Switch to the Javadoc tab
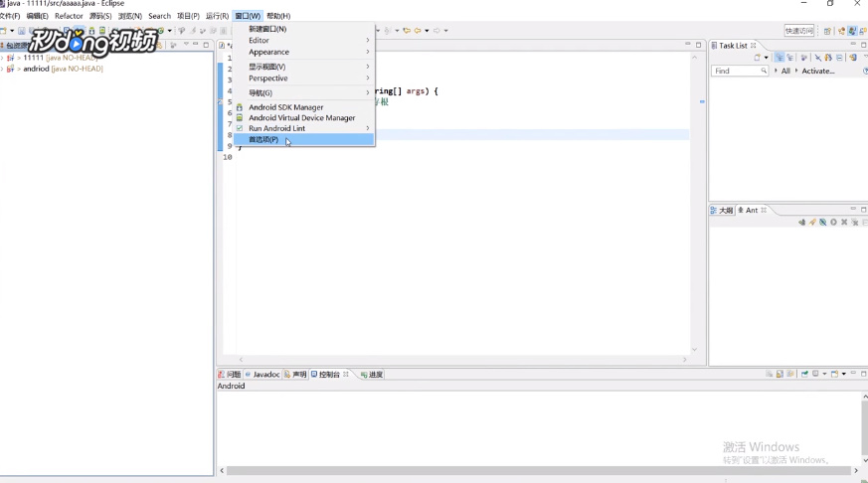This screenshot has width=868, height=483. 262,375
